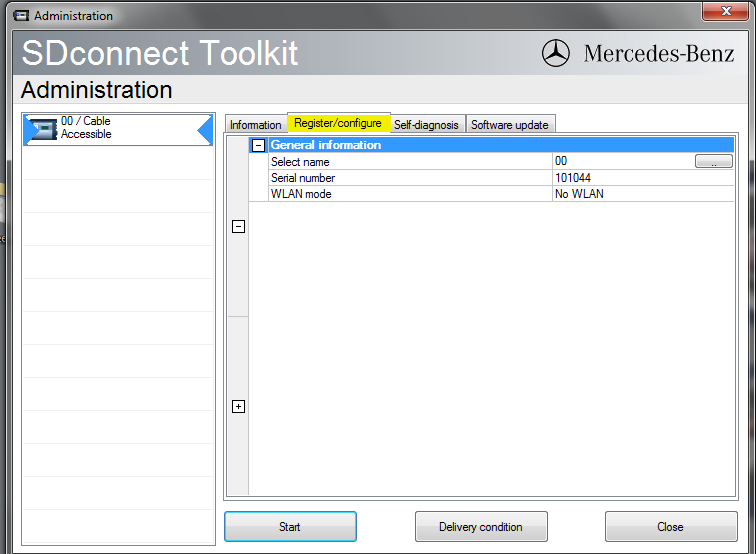Click the Select name value 00
Screen dimensions: 756x554
561,161
